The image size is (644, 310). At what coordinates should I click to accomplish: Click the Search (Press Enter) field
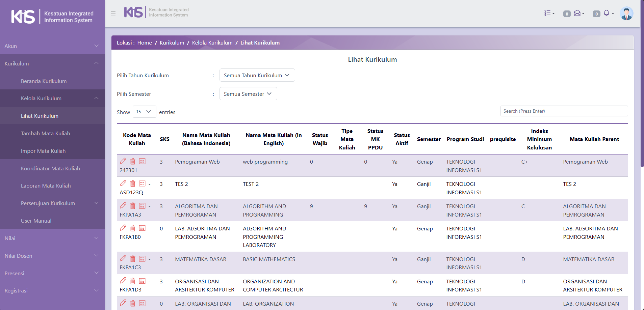(x=564, y=111)
